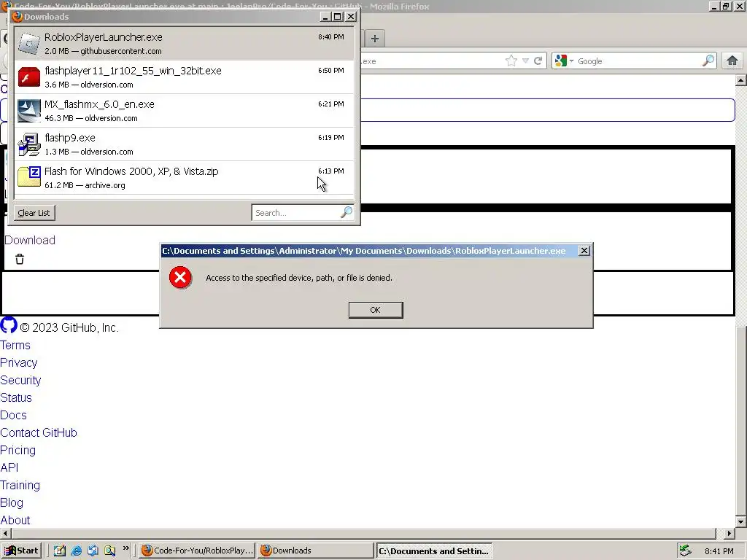Open the Google search engine selector icon
The image size is (747, 560).
(x=564, y=61)
